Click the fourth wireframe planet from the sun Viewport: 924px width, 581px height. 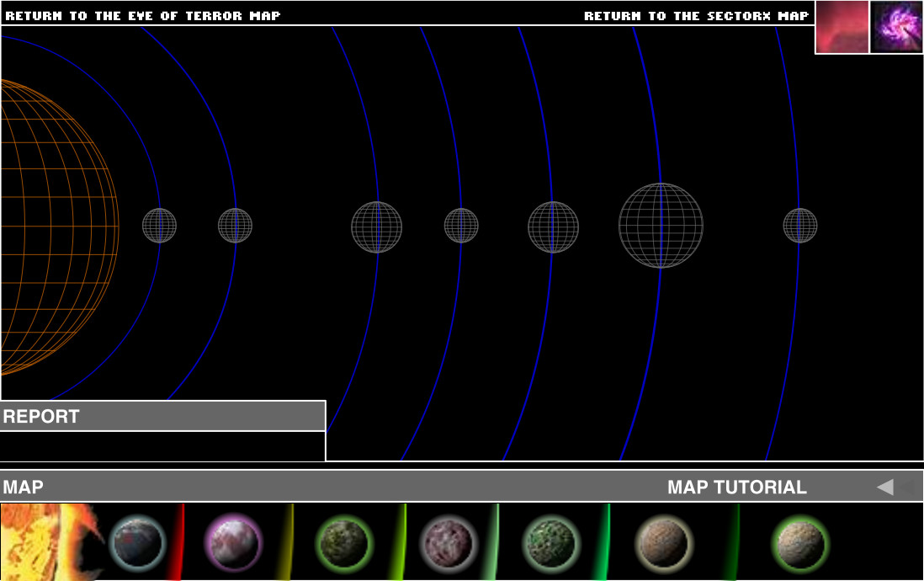point(461,226)
